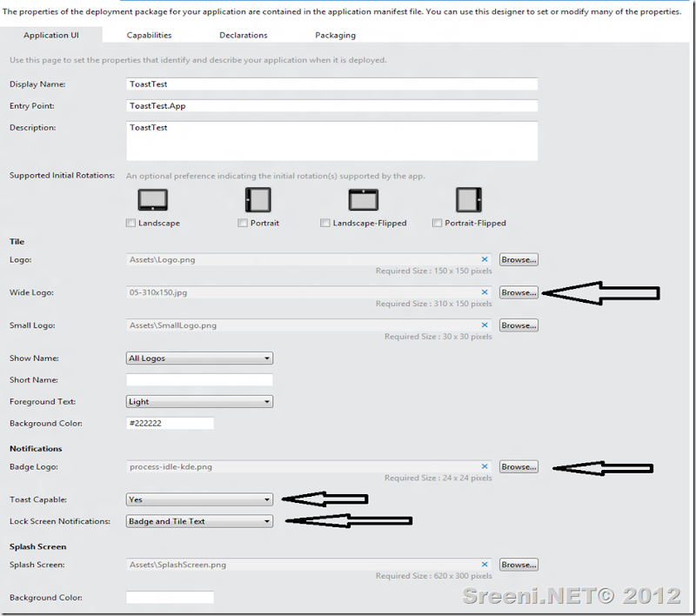Enable the Landscape checkbox

(x=131, y=223)
